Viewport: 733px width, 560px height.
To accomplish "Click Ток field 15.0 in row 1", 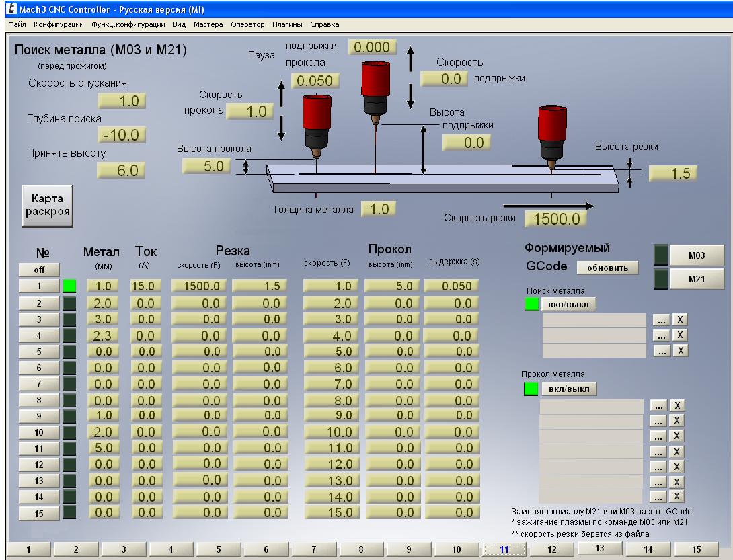I will (146, 286).
